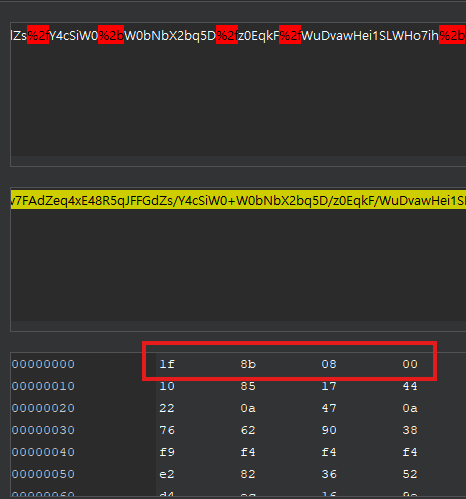Viewport: 466px width, 499px height.
Task: Click hex byte 85
Action: pos(248,386)
